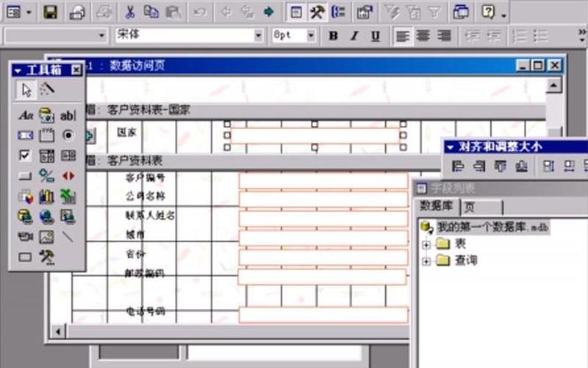
Task: Choose the Record Navigation tool
Action: tap(68, 176)
